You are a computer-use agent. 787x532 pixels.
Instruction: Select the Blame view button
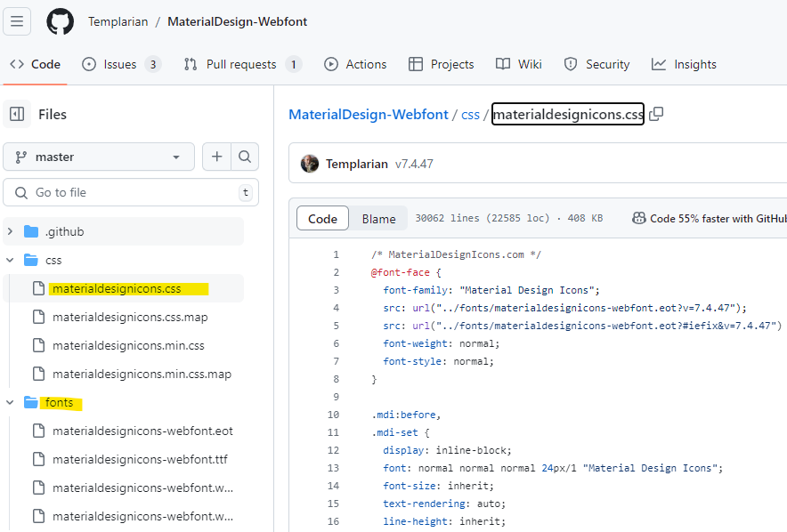click(379, 219)
